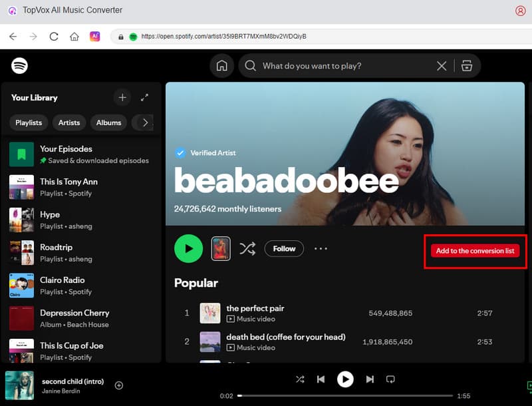Click the Spotify logo icon
Viewport: 532px width, 406px height.
click(19, 66)
